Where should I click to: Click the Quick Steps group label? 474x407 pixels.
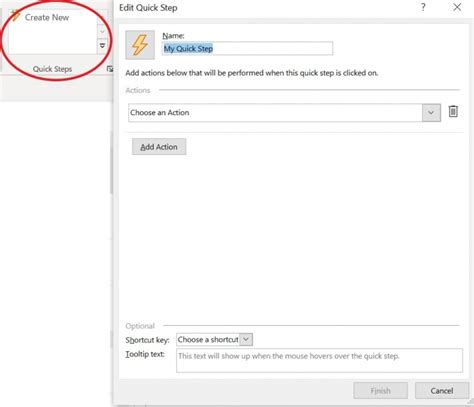(x=52, y=69)
